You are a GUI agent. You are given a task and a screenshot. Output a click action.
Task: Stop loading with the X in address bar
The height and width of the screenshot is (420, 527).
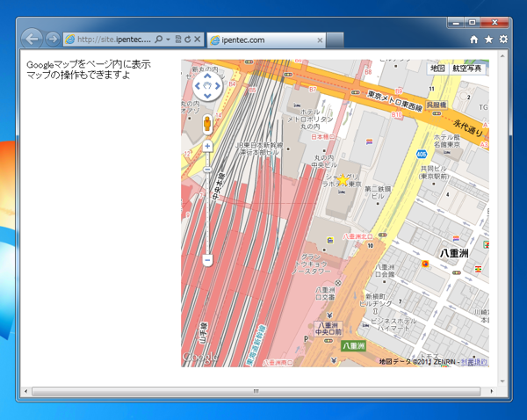tap(198, 40)
